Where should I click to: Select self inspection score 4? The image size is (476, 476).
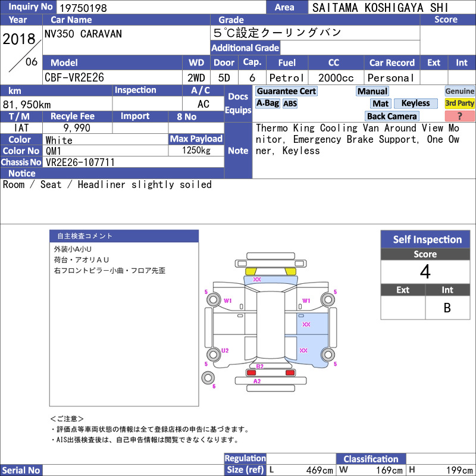[x=425, y=271]
